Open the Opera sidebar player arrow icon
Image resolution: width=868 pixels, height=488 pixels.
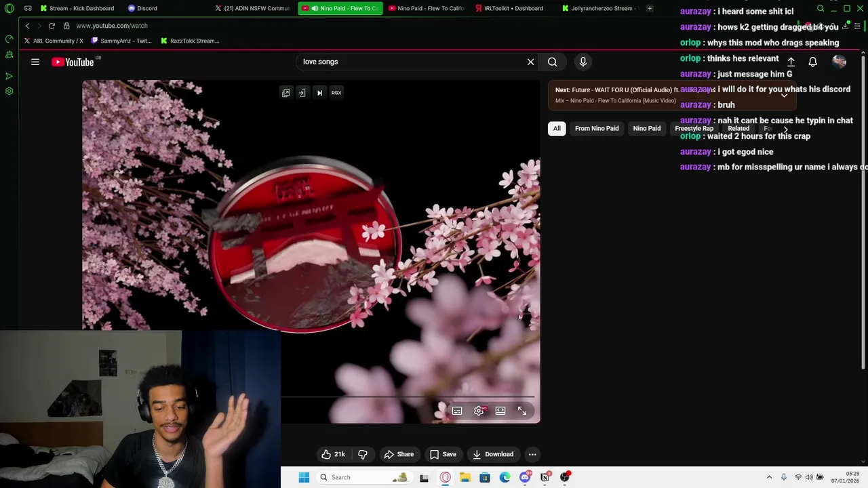(x=9, y=76)
